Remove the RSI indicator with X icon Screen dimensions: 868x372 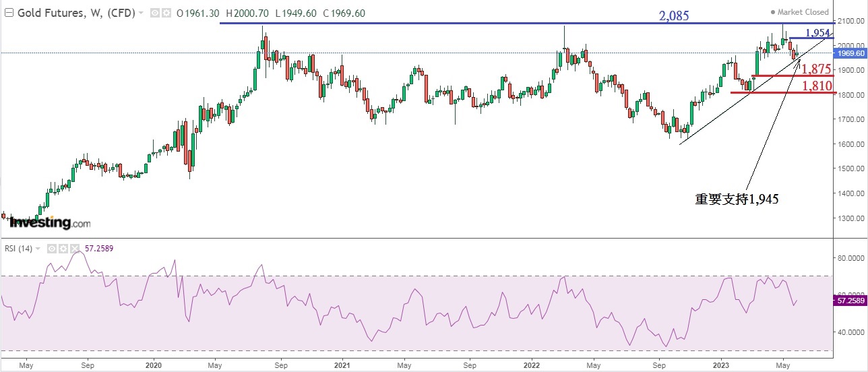(x=75, y=249)
